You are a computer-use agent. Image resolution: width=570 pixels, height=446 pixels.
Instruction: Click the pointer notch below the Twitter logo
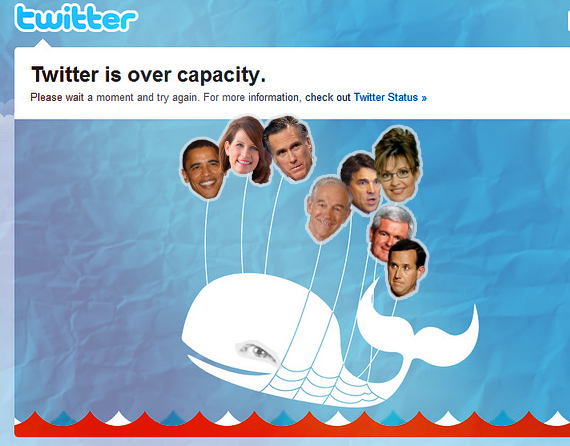coord(43,43)
